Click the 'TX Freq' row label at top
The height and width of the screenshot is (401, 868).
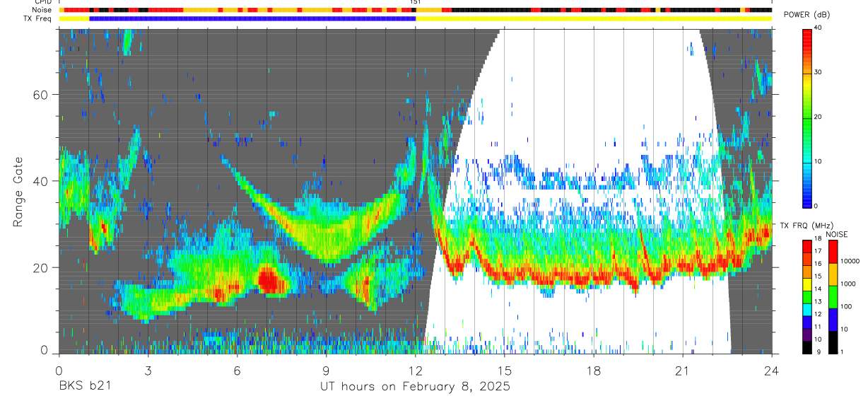pyautogui.click(x=39, y=18)
